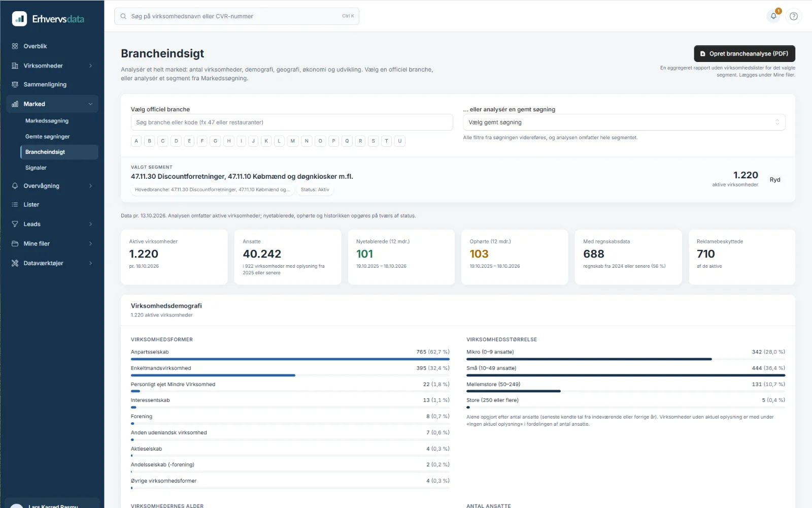Open Gemte søgninger in sidebar

(47, 137)
